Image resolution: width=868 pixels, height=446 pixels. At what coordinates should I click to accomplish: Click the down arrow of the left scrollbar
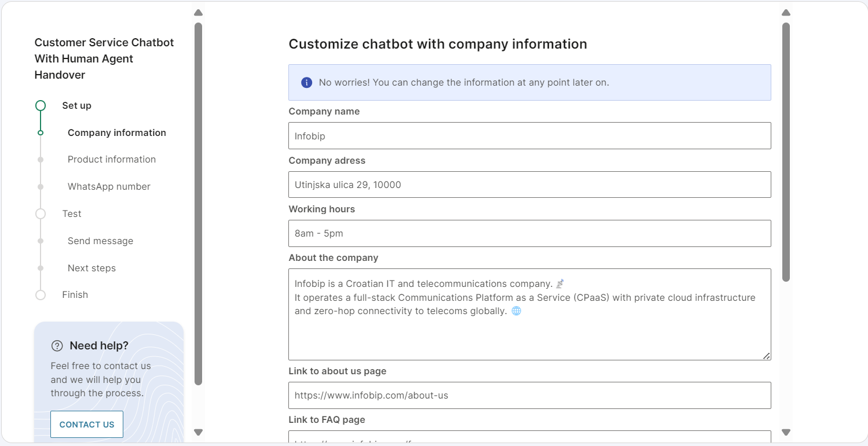(198, 432)
